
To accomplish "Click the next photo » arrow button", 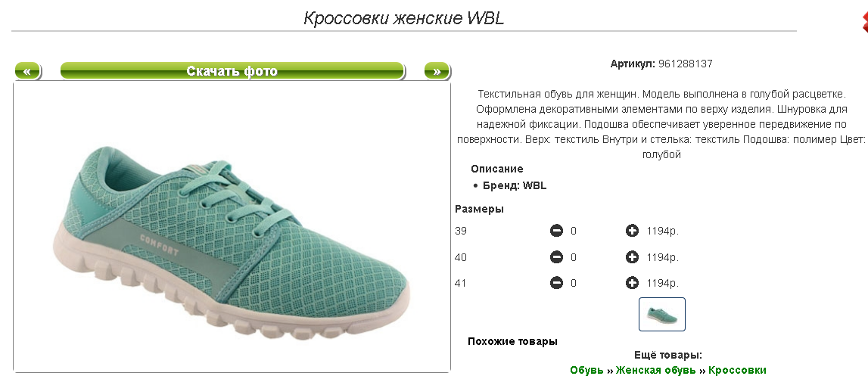I will 437,71.
